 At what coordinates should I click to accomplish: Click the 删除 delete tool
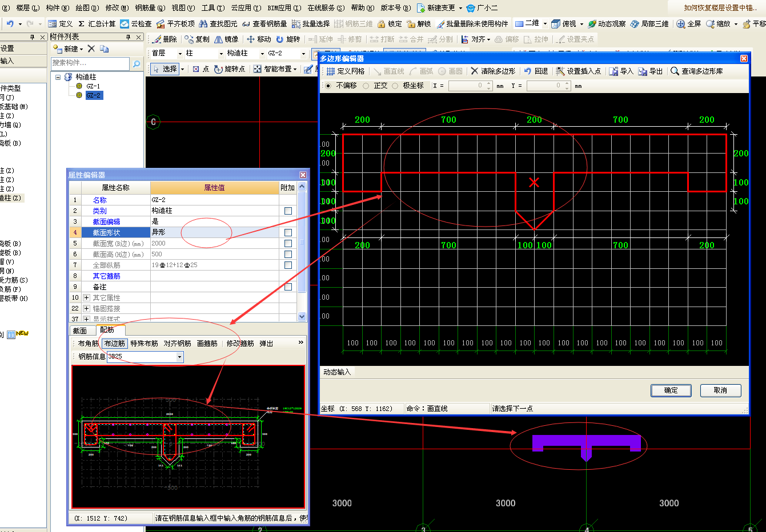click(x=165, y=39)
